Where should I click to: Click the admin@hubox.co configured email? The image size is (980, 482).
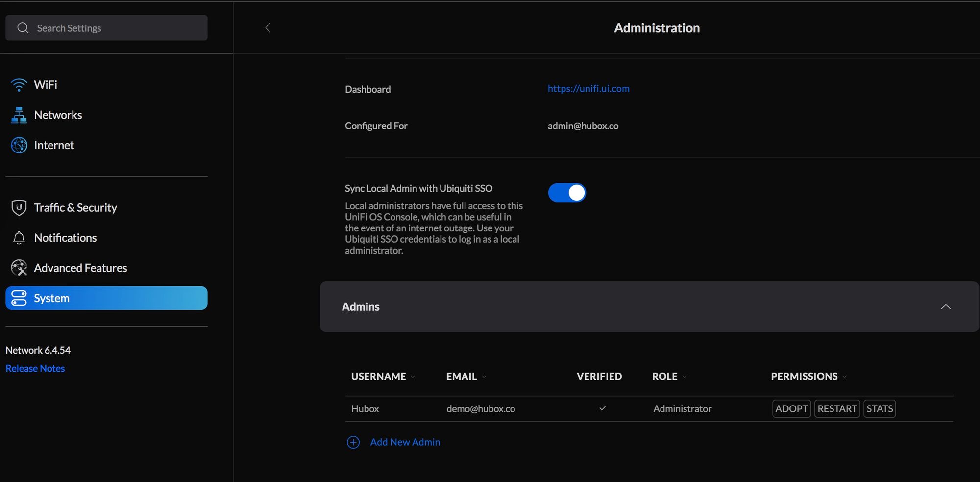[x=583, y=126]
